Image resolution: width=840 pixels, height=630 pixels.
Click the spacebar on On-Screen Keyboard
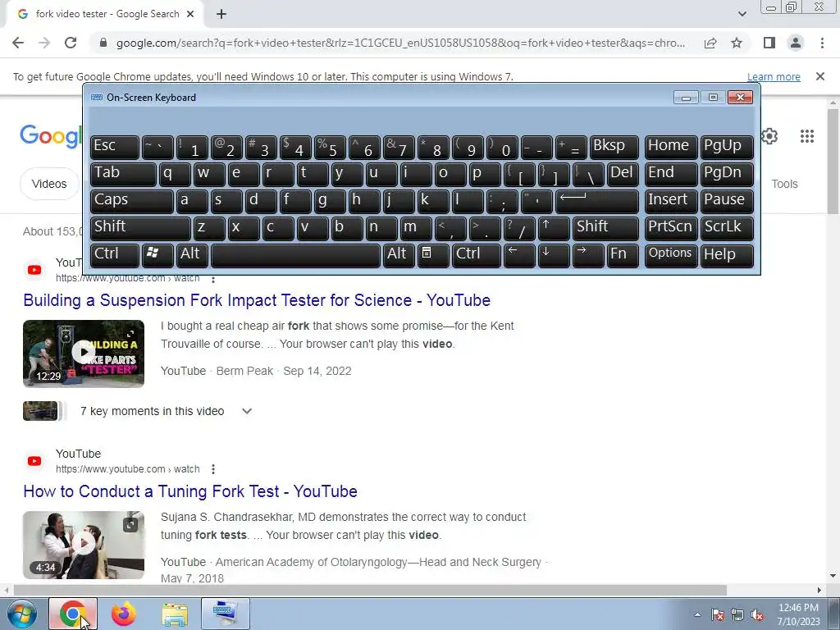[x=295, y=255]
